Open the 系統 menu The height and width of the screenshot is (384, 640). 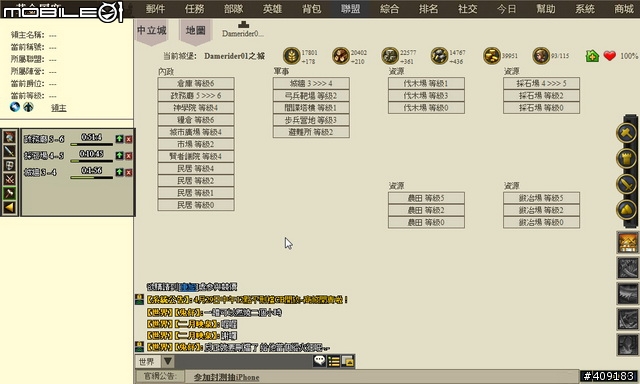[x=585, y=9]
